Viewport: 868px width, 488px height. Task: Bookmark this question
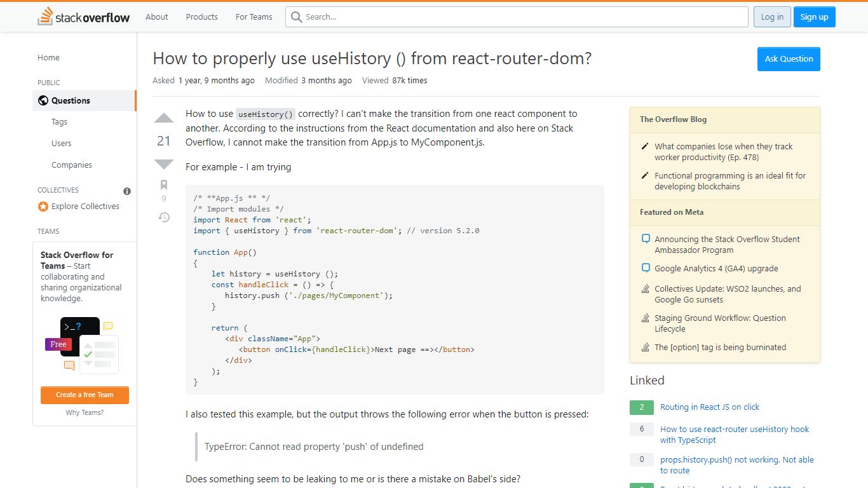click(x=164, y=185)
